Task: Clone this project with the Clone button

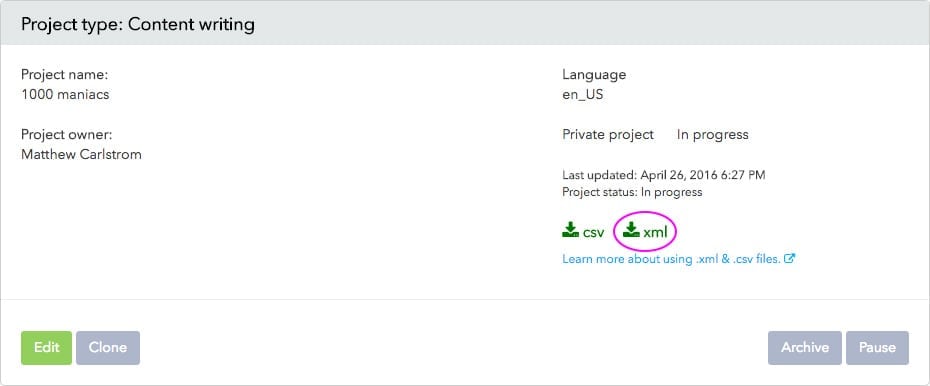Action: coord(108,347)
